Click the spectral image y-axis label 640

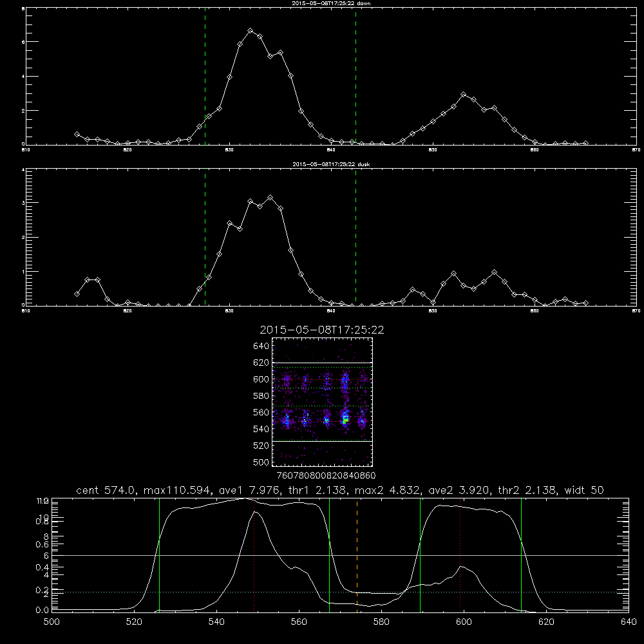(261, 346)
